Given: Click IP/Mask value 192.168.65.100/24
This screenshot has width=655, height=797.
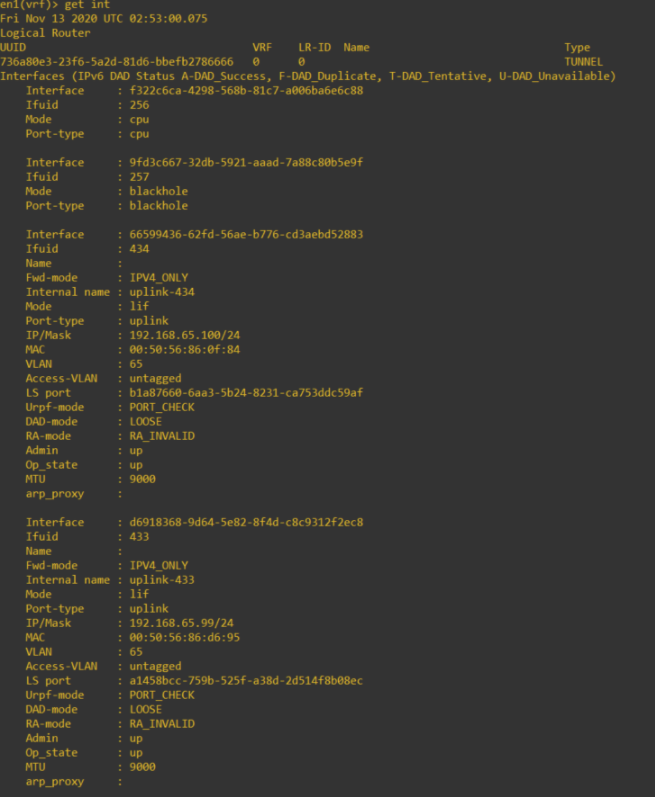Looking at the screenshot, I should click(x=185, y=335).
